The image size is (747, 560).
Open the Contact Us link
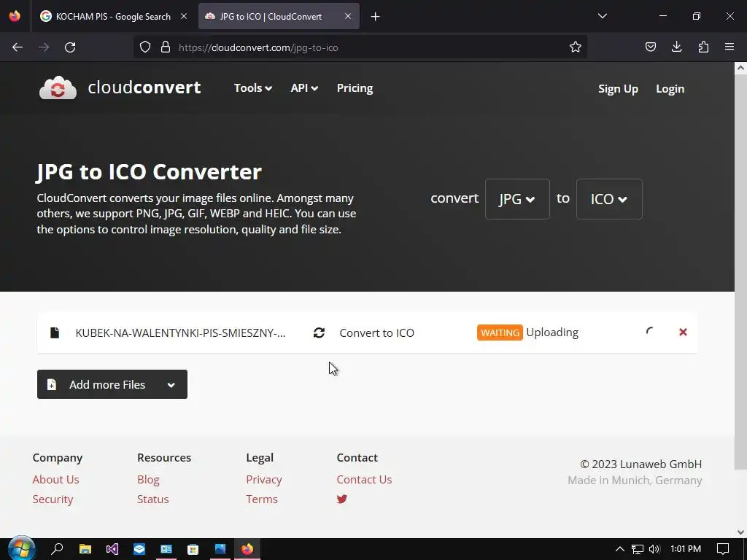[x=365, y=480]
